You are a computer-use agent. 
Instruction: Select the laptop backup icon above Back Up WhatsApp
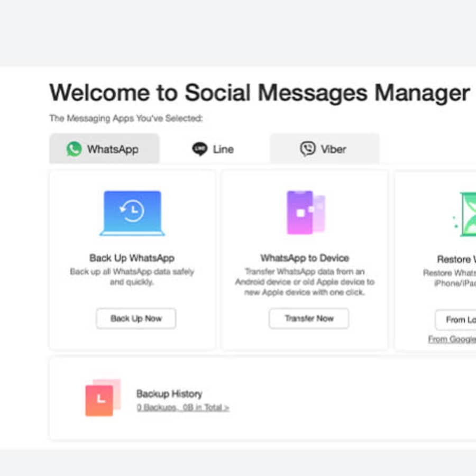[132, 212]
